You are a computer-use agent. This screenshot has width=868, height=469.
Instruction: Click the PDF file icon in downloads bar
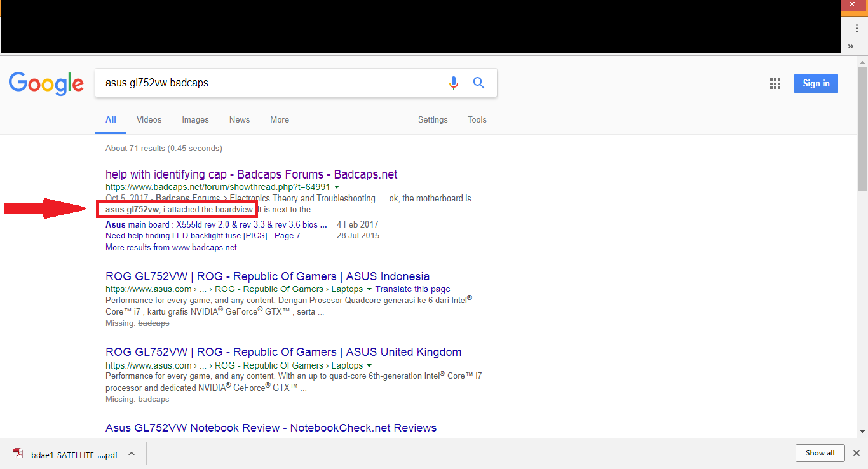coord(18,454)
